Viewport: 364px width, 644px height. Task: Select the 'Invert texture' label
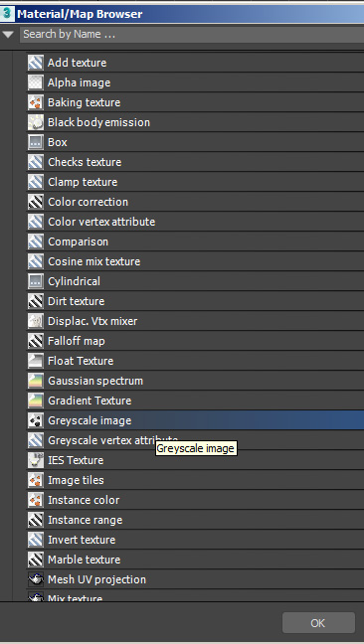[x=82, y=540]
